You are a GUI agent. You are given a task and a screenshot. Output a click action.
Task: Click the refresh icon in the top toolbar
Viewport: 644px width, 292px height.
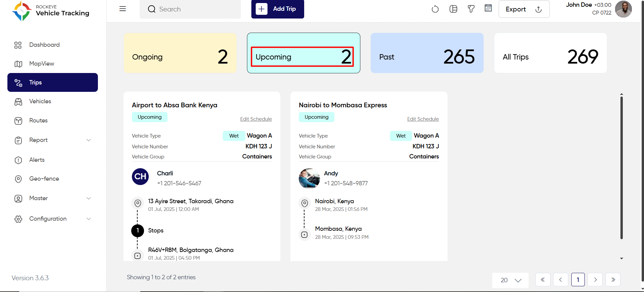tap(435, 9)
